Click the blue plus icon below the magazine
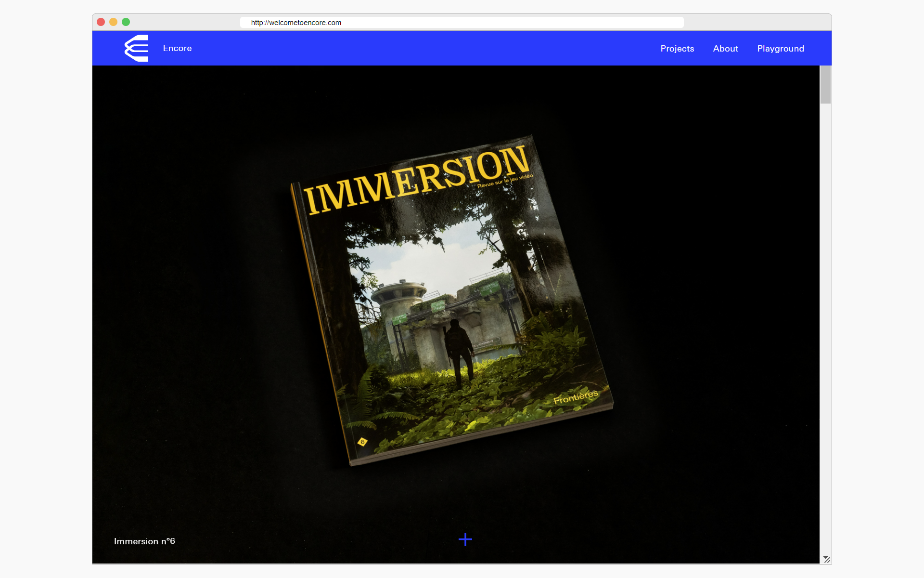 [x=465, y=539]
